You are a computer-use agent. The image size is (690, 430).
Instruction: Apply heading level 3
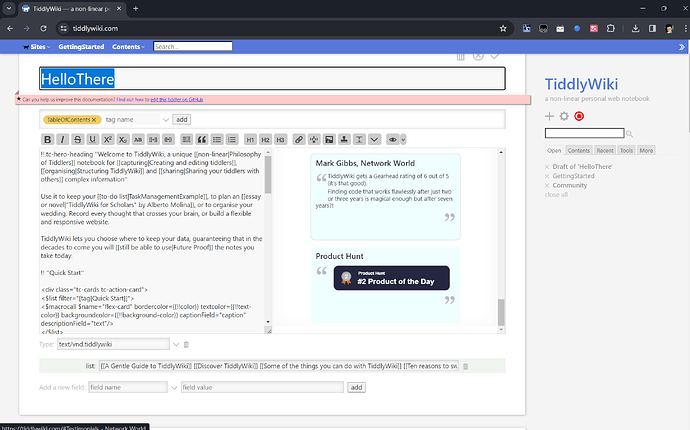(x=280, y=140)
